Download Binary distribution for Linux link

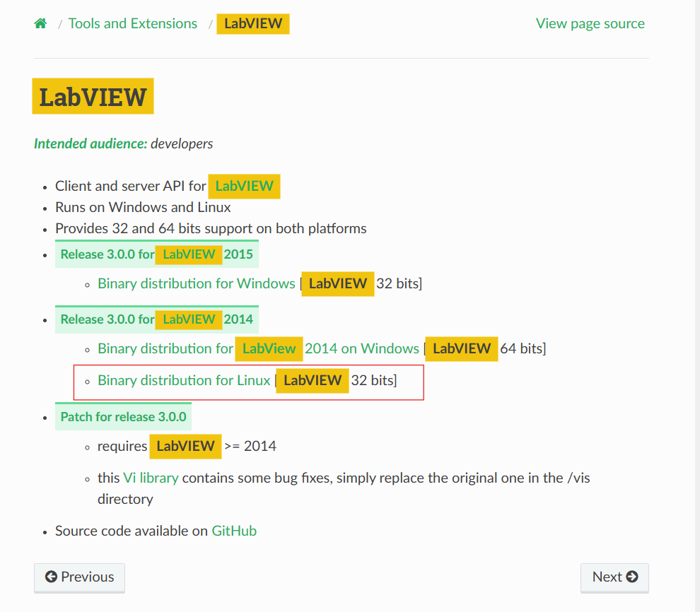(184, 380)
